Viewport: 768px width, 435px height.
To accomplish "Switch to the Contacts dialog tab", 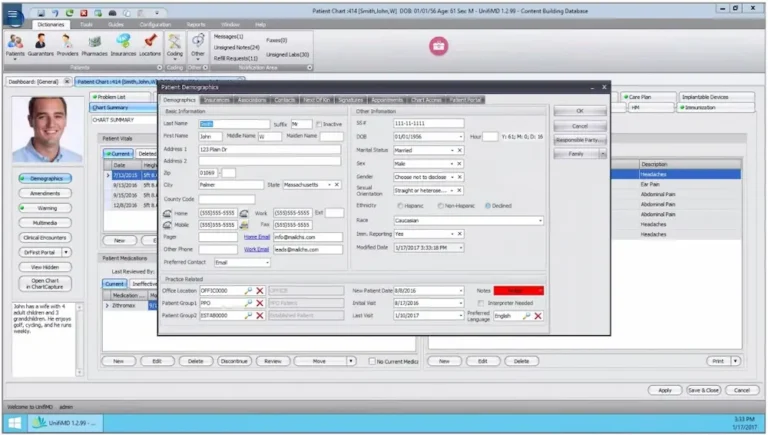I will (285, 100).
